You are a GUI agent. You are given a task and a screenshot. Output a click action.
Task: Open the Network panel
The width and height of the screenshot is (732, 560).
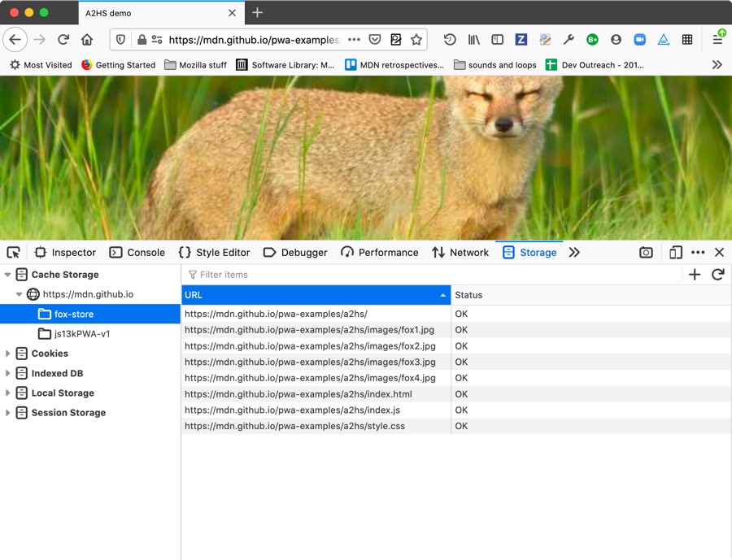[x=460, y=253]
